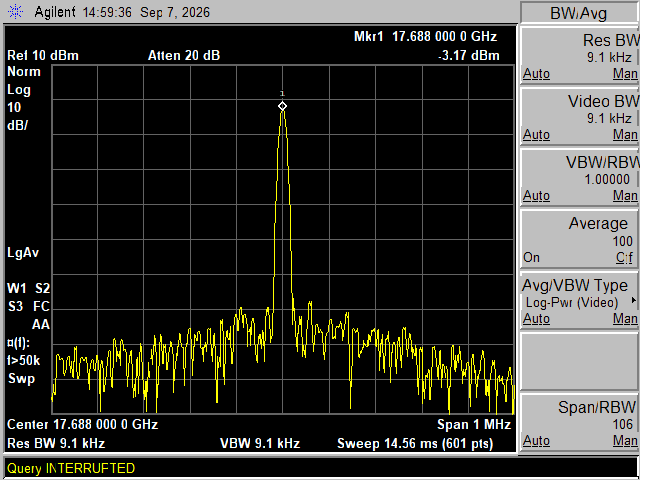Toggle Average Off

point(624,257)
